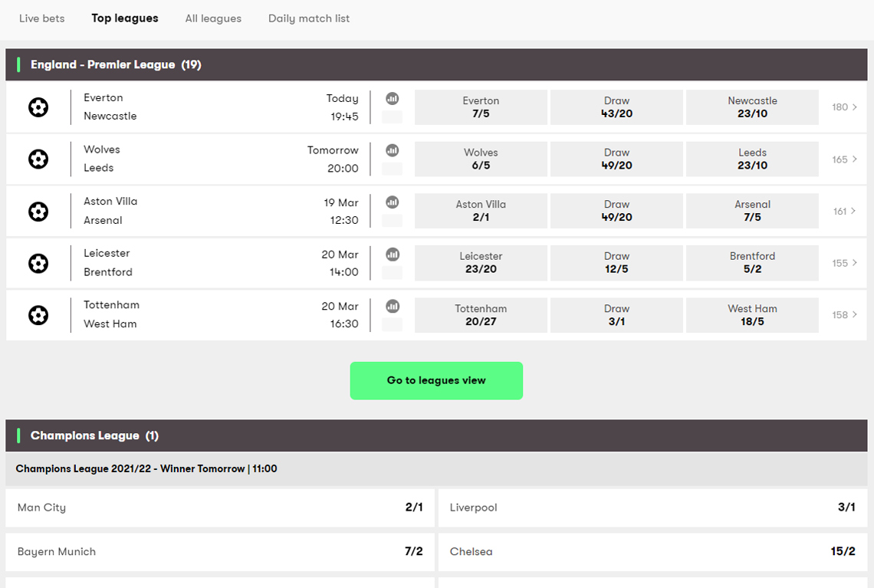Expand 161 more markets for Aston Villa match
This screenshot has width=874, height=588.
(844, 212)
